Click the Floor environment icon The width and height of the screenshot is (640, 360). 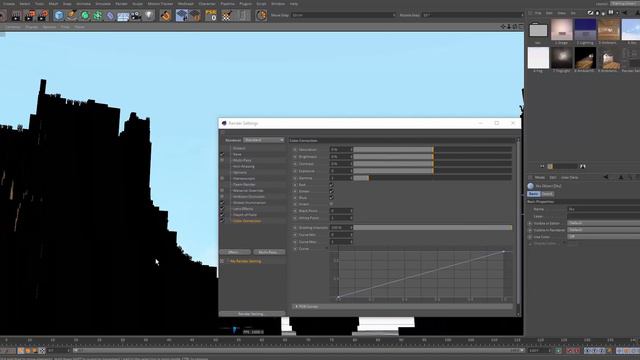point(123,16)
